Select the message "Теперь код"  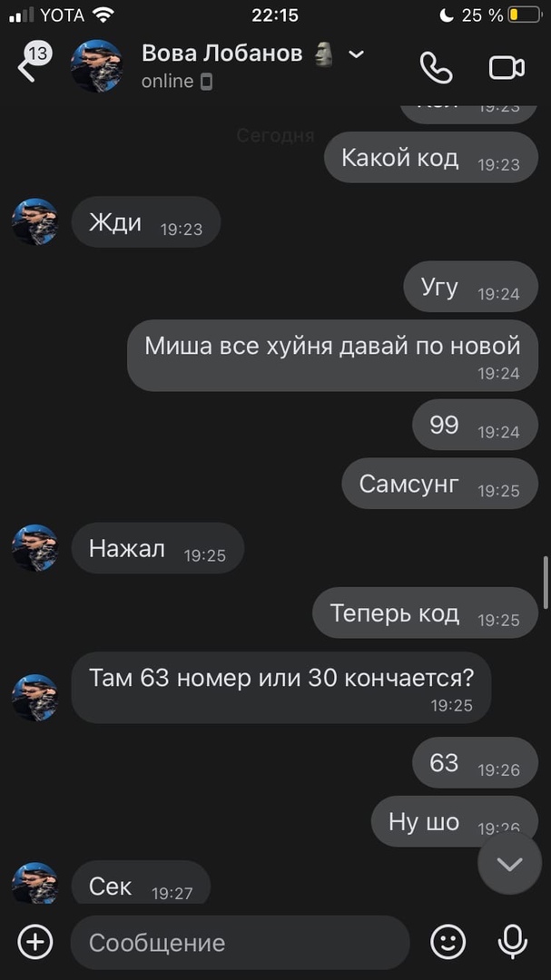(426, 612)
